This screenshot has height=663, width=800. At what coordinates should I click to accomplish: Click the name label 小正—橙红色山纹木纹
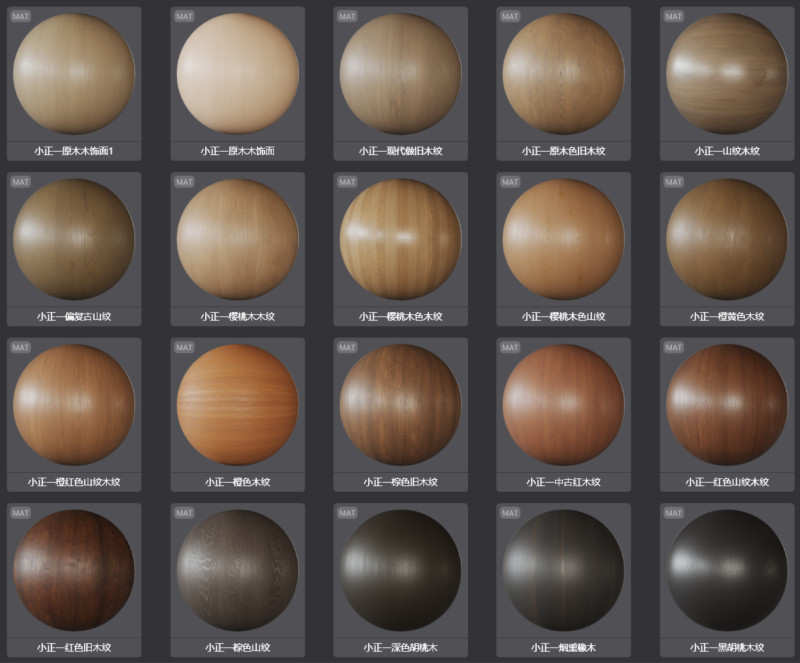tap(74, 482)
